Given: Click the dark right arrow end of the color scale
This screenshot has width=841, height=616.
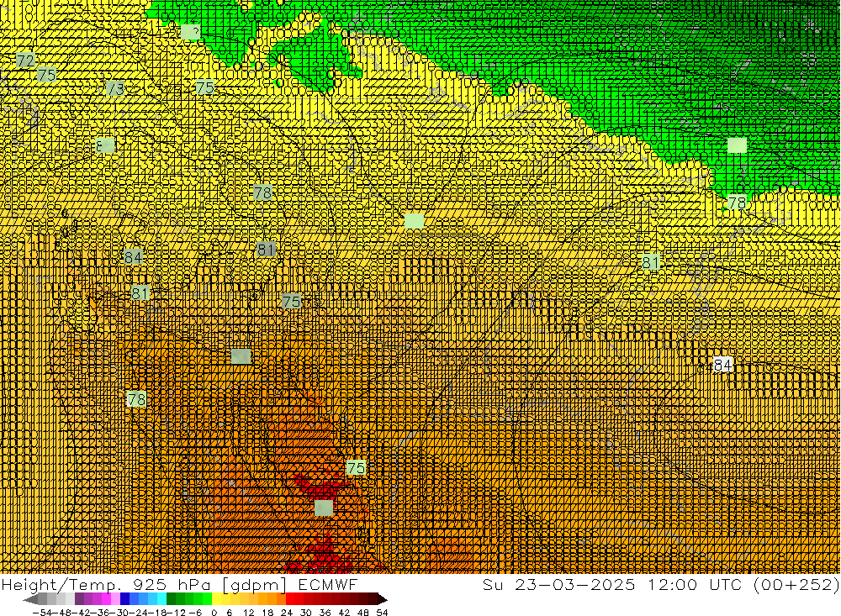Looking at the screenshot, I should tap(383, 599).
